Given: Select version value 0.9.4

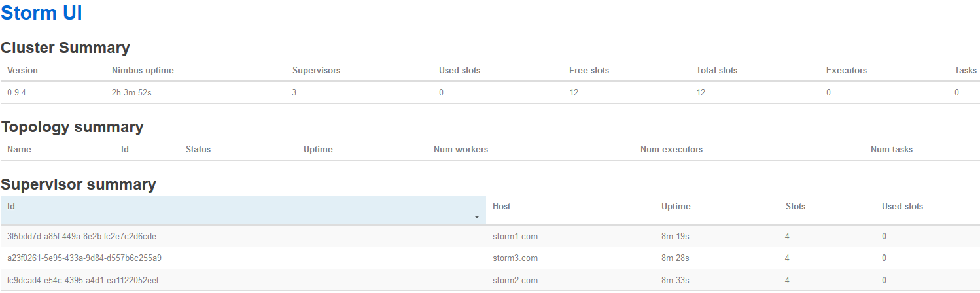Looking at the screenshot, I should pyautogui.click(x=16, y=92).
